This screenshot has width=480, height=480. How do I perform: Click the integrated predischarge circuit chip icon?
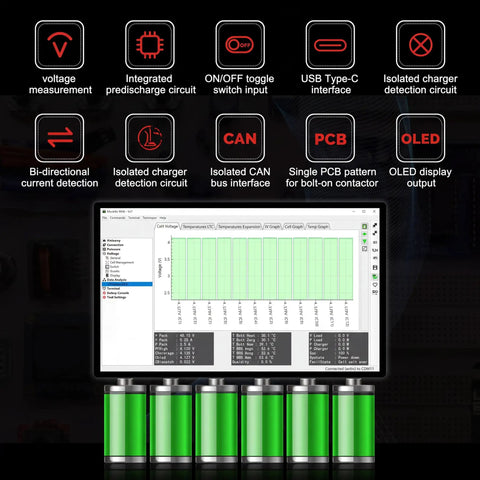(x=150, y=45)
